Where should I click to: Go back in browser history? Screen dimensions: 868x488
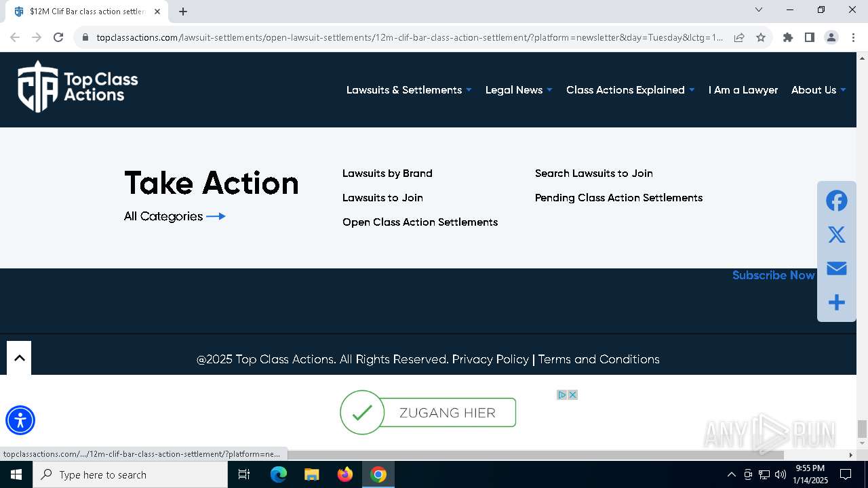tap(15, 37)
